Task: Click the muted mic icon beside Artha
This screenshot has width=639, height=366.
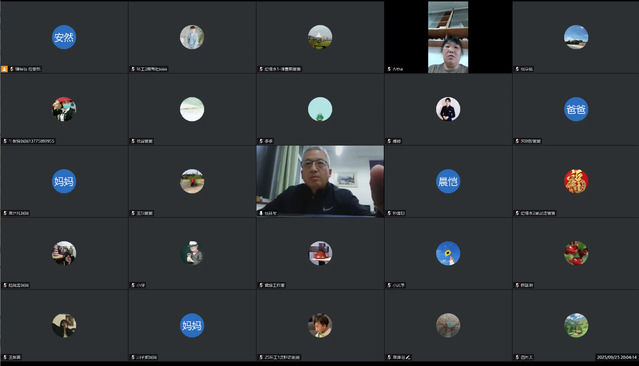Action: tap(389, 69)
